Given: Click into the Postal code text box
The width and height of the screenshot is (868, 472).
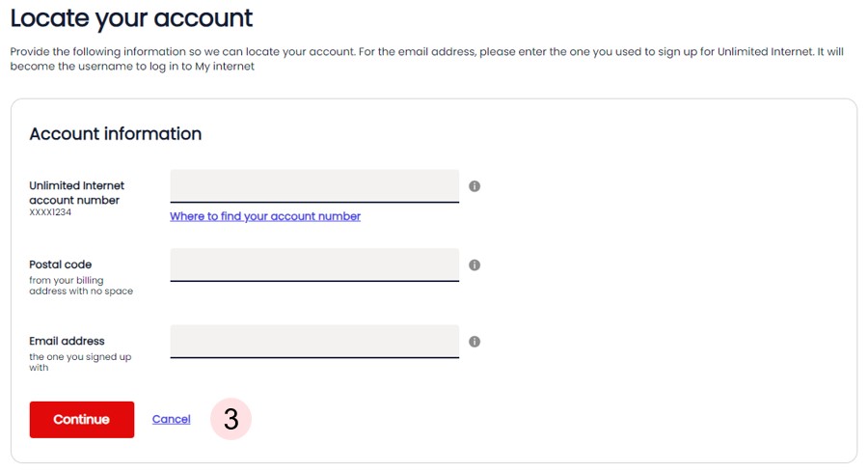Looking at the screenshot, I should pos(314,264).
